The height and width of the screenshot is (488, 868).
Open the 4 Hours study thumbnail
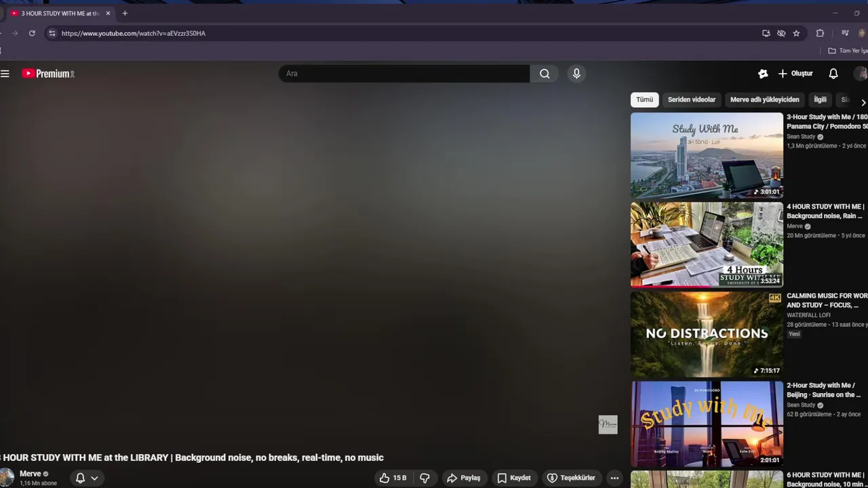tap(707, 245)
